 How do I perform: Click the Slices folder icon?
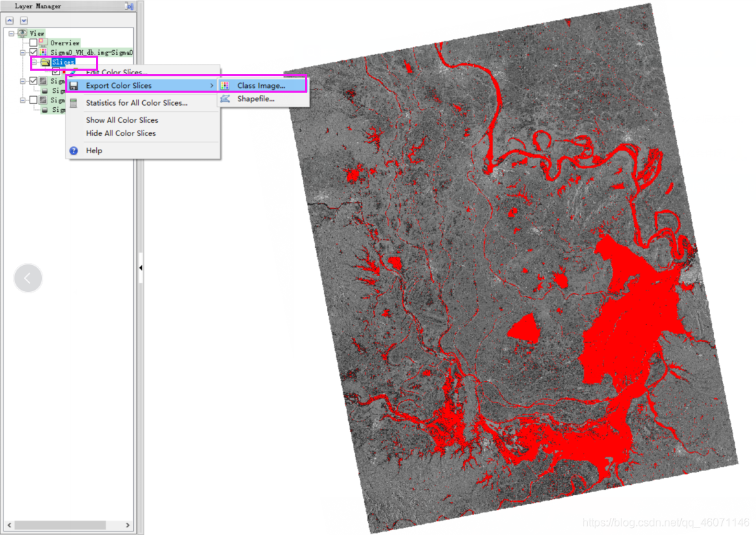click(45, 62)
